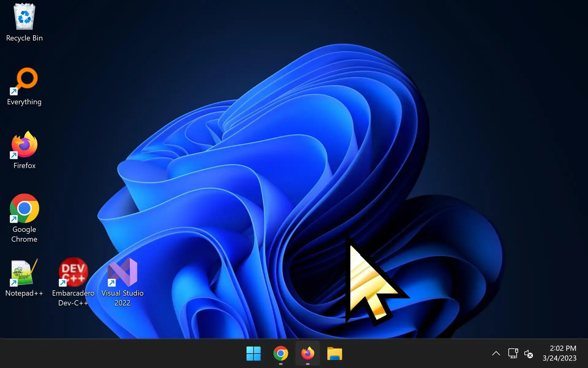Select the Everything search shortcut icon
The width and height of the screenshot is (588, 368).
click(24, 81)
